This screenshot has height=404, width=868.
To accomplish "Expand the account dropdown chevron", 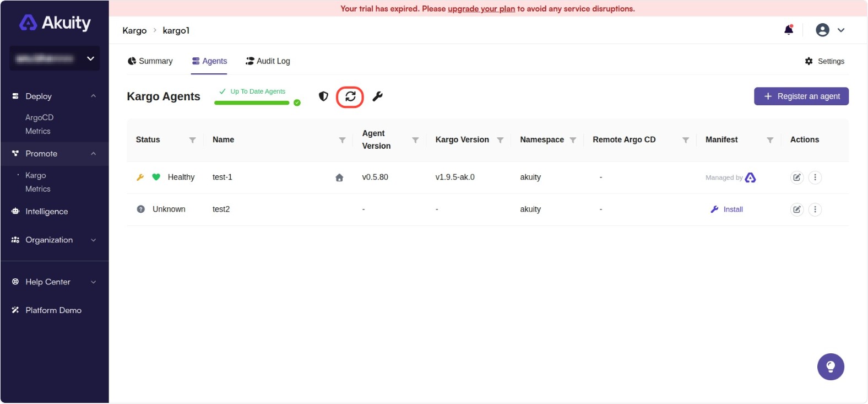I will pos(841,30).
